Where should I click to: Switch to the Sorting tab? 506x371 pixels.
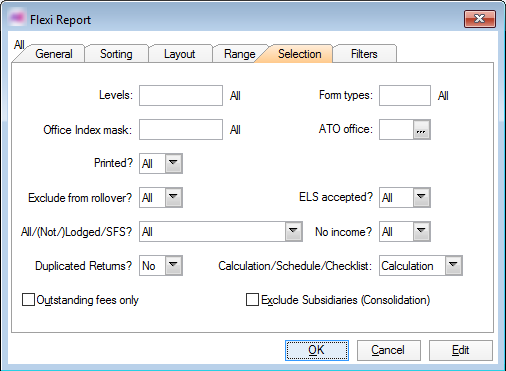[x=116, y=54]
